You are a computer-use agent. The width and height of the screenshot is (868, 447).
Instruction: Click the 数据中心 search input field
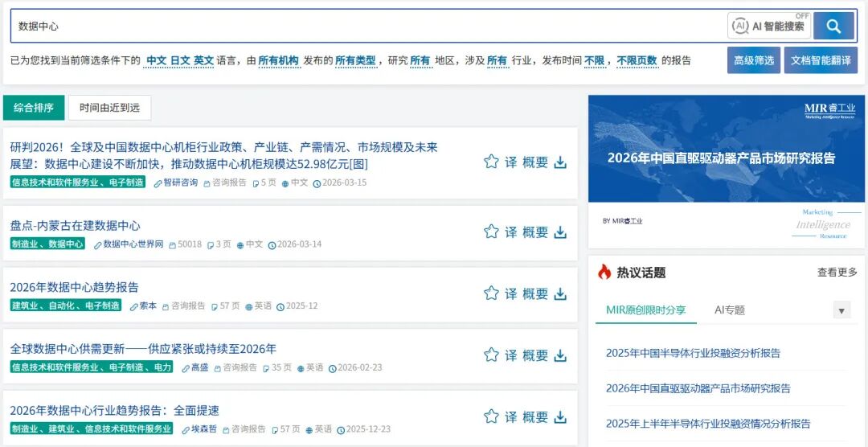point(362,26)
